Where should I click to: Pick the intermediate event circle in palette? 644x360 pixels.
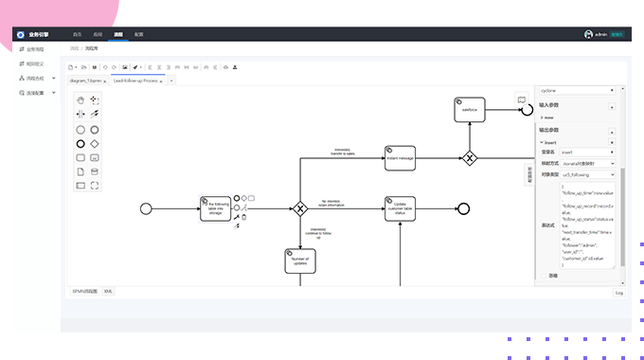[95, 130]
